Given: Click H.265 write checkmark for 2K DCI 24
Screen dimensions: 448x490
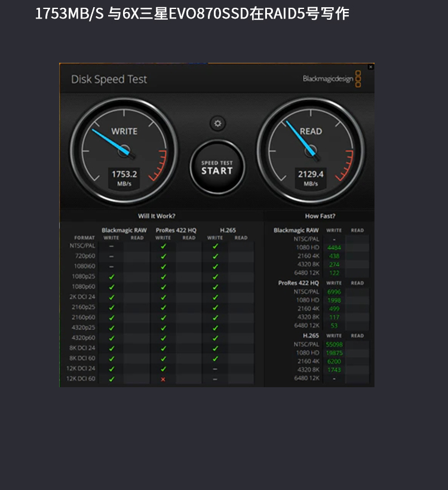Looking at the screenshot, I should tap(215, 298).
